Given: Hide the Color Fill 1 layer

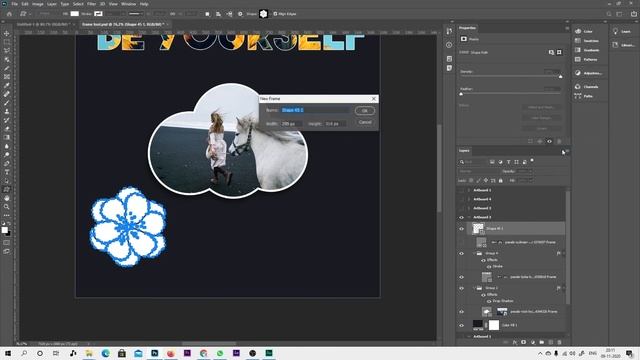Looking at the screenshot, I should coord(462,325).
